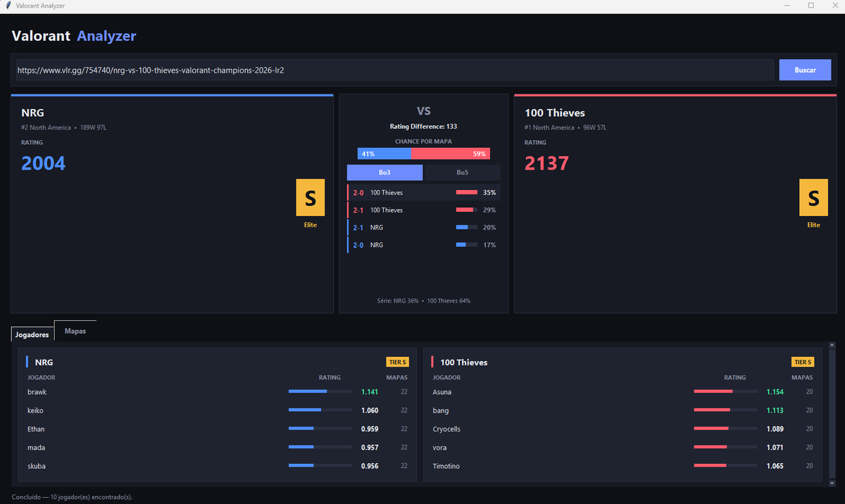Select the 2-1 100 Thieves 29% outcome row
Screen dimensions: 845x504
tap(424, 210)
